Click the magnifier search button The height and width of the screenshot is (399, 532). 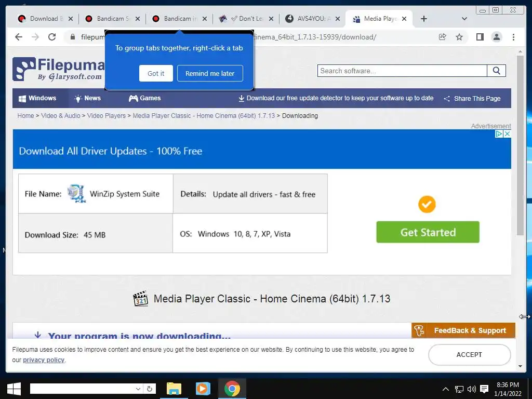(496, 71)
